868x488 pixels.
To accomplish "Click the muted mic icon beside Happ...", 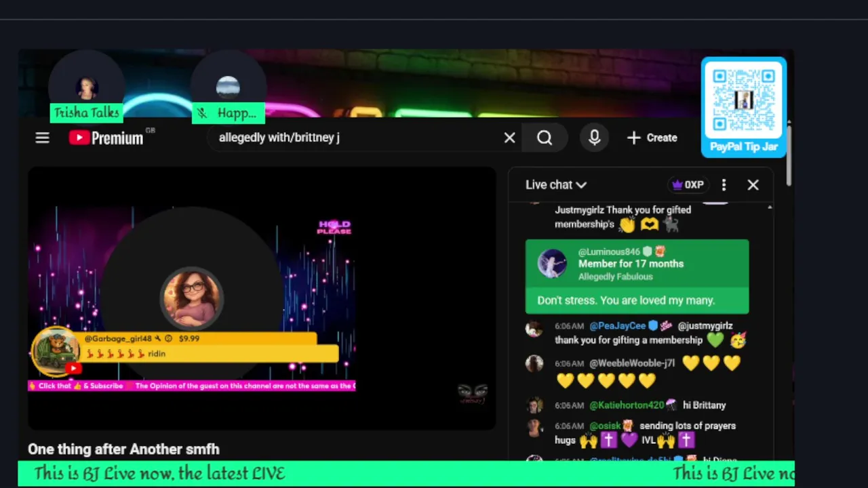I will [203, 113].
